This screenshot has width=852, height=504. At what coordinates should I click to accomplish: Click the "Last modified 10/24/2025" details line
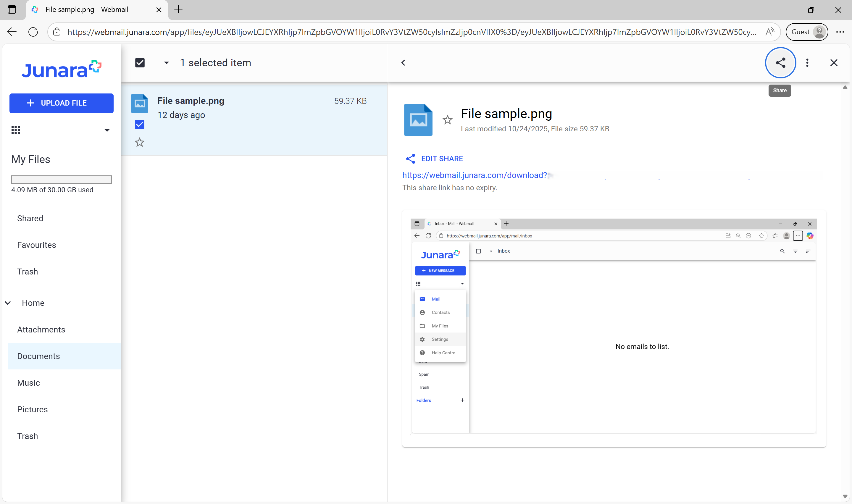coord(535,129)
